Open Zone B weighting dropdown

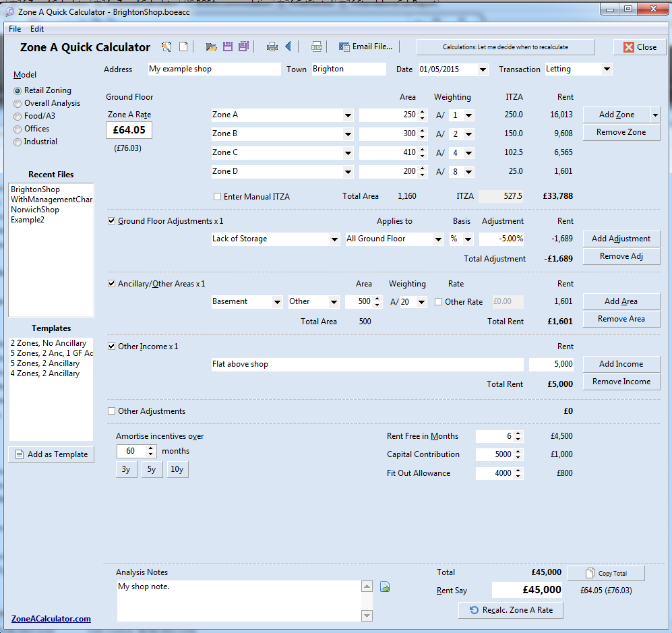pyautogui.click(x=468, y=134)
